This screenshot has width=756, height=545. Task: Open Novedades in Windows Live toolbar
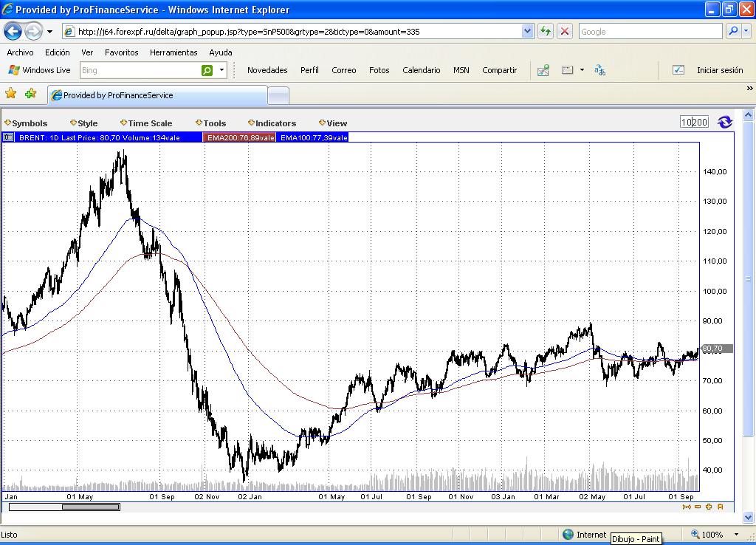(x=267, y=70)
